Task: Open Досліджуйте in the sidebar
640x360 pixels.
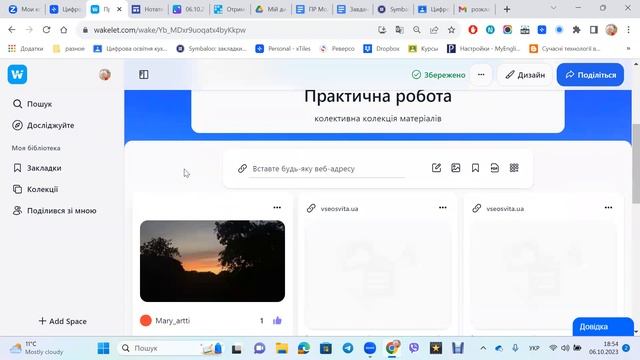Action: (43, 125)
